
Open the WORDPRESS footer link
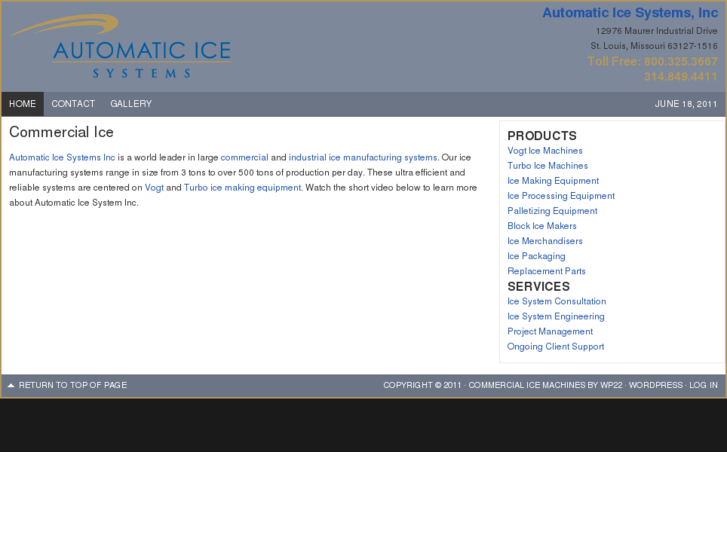click(656, 385)
